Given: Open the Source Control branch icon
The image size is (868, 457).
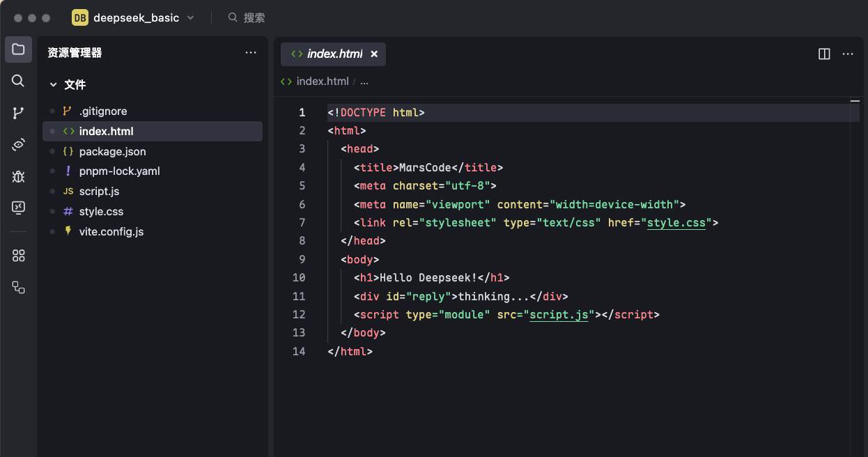Looking at the screenshot, I should [x=19, y=113].
